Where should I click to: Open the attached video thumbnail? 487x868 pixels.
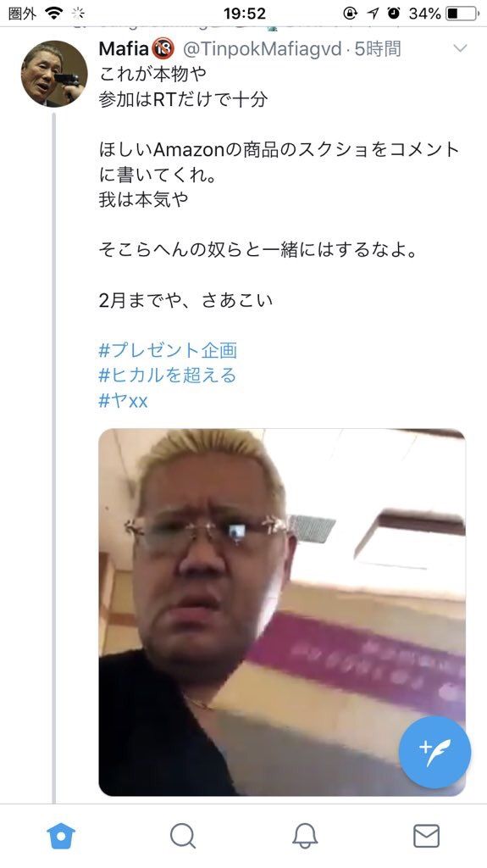282,612
